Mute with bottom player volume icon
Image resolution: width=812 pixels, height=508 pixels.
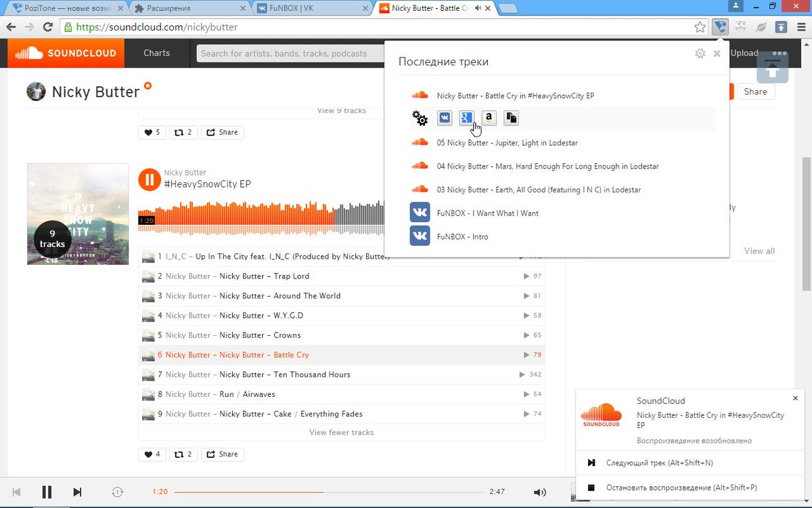pyautogui.click(x=539, y=492)
